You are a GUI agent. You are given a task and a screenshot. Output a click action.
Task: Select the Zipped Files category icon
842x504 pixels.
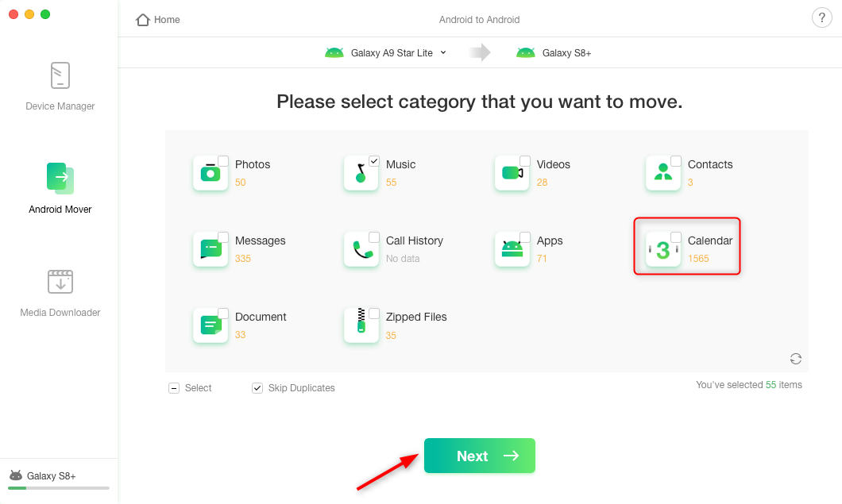point(361,325)
